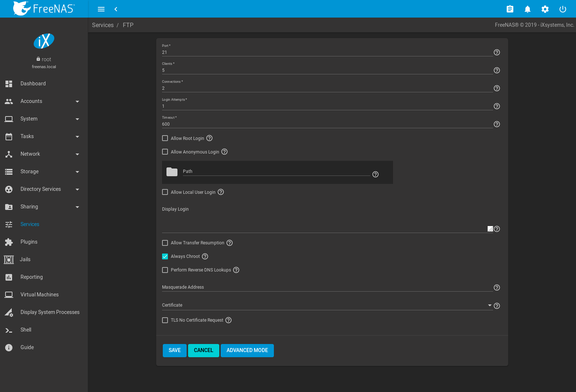Expand the Accounts menu arrow

point(77,101)
